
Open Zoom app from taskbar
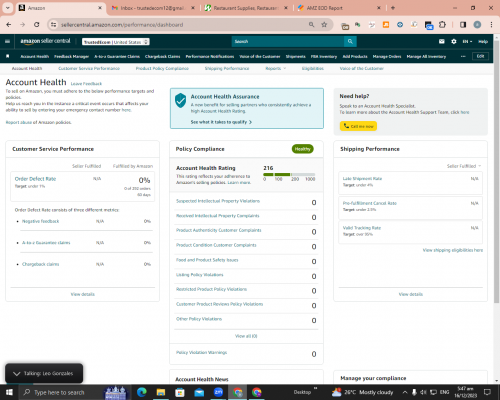coord(218,392)
